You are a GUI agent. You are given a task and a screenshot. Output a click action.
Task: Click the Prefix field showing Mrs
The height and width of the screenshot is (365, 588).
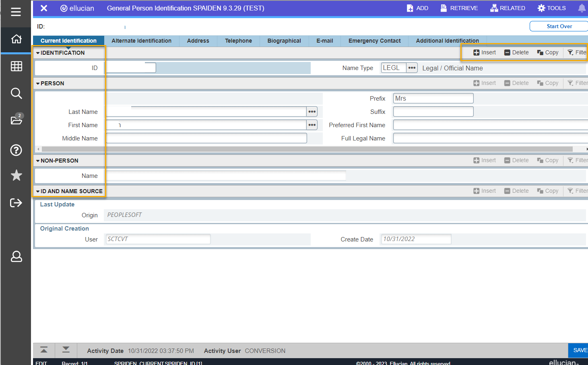coord(433,98)
